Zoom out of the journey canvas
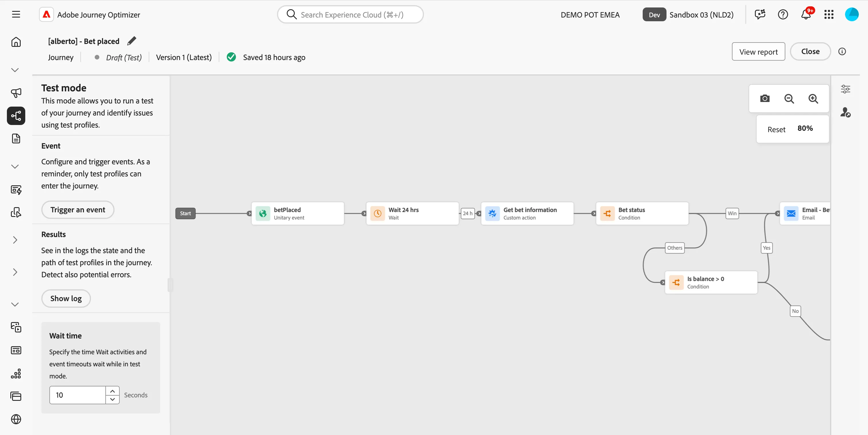Image resolution: width=868 pixels, height=435 pixels. click(789, 99)
